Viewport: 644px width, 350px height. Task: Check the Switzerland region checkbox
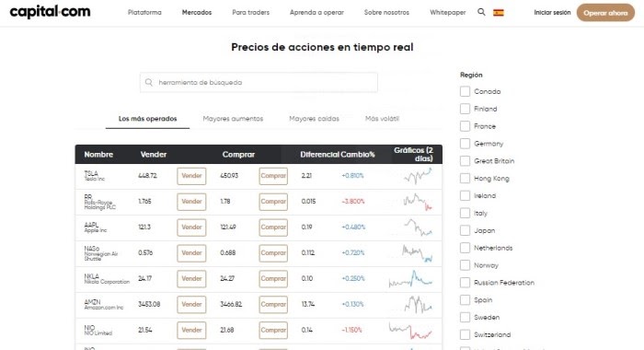click(x=465, y=334)
